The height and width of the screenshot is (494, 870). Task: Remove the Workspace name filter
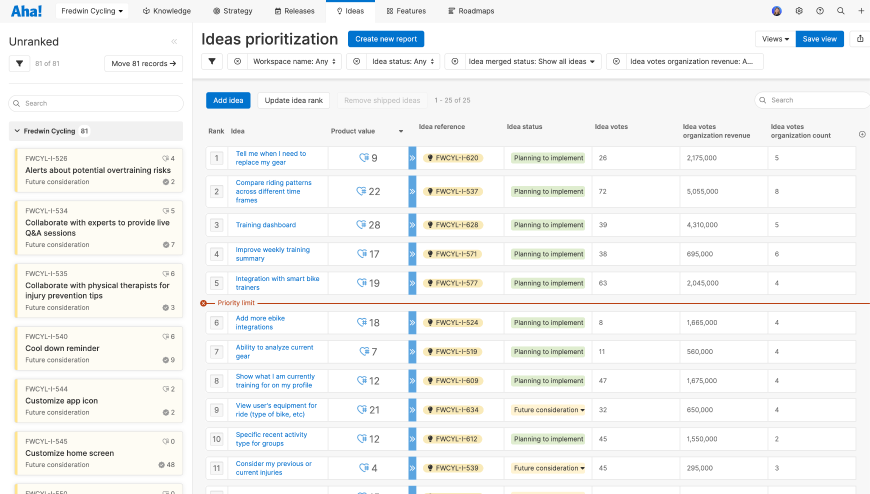pos(238,62)
